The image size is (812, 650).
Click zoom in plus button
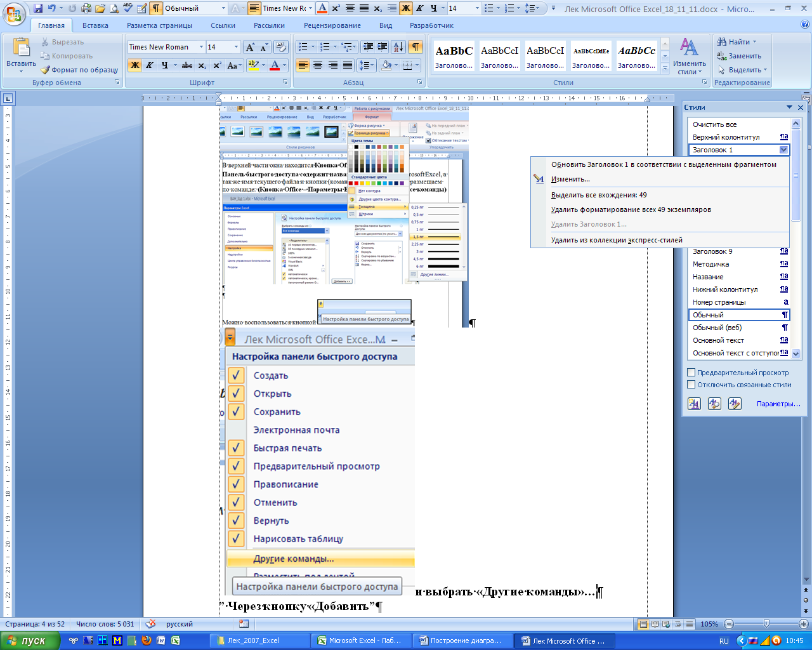pos(804,624)
